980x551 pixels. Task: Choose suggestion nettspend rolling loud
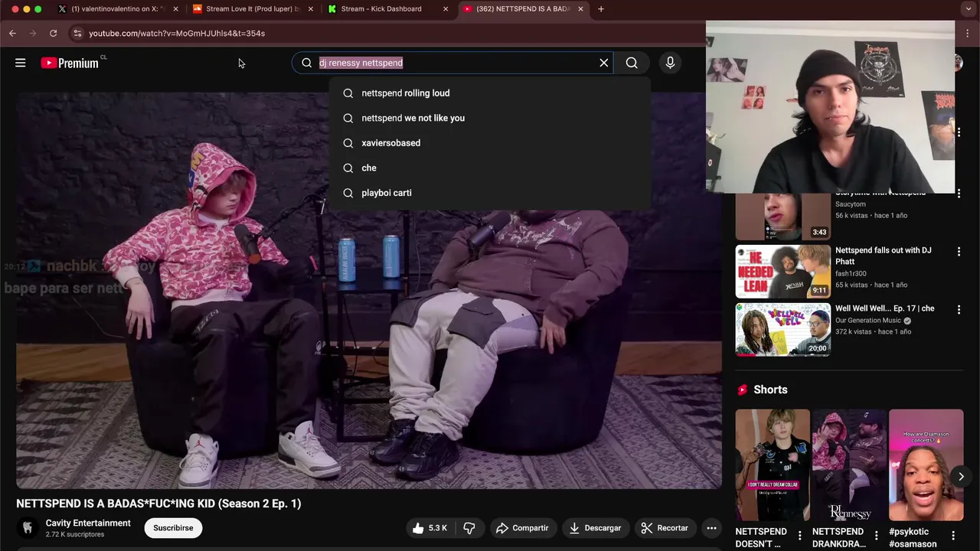490,93
